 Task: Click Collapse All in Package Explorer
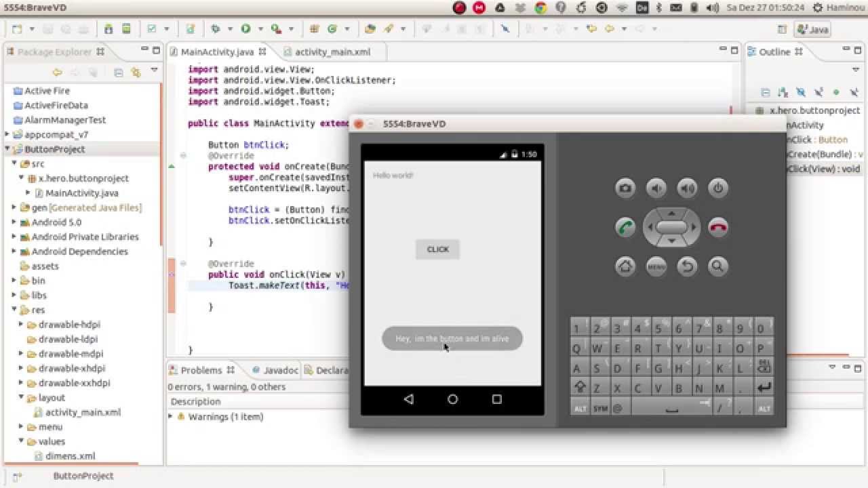coord(118,73)
